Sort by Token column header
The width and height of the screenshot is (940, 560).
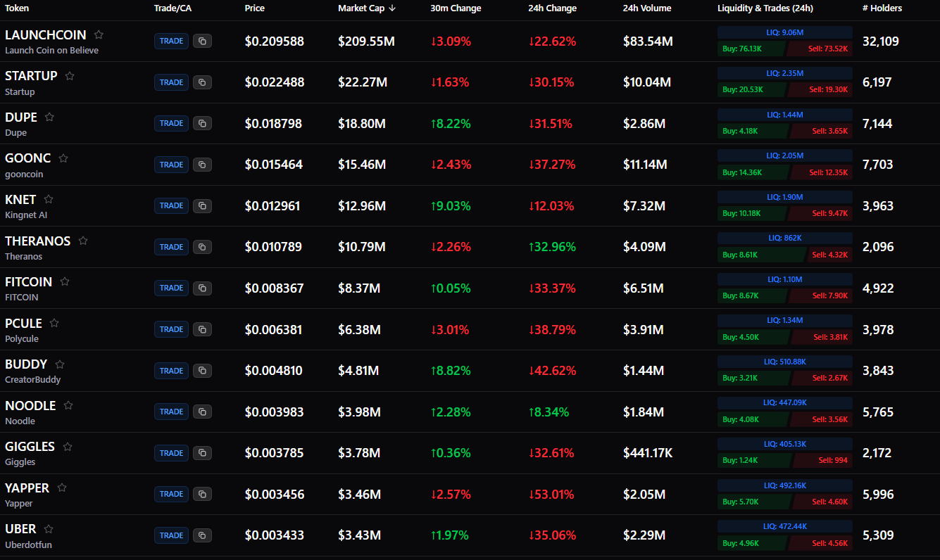click(17, 8)
